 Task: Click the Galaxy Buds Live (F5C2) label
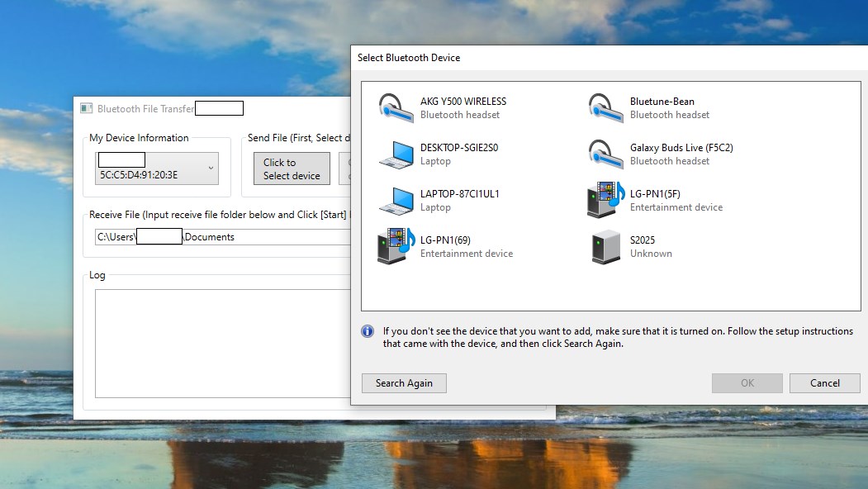coord(681,148)
